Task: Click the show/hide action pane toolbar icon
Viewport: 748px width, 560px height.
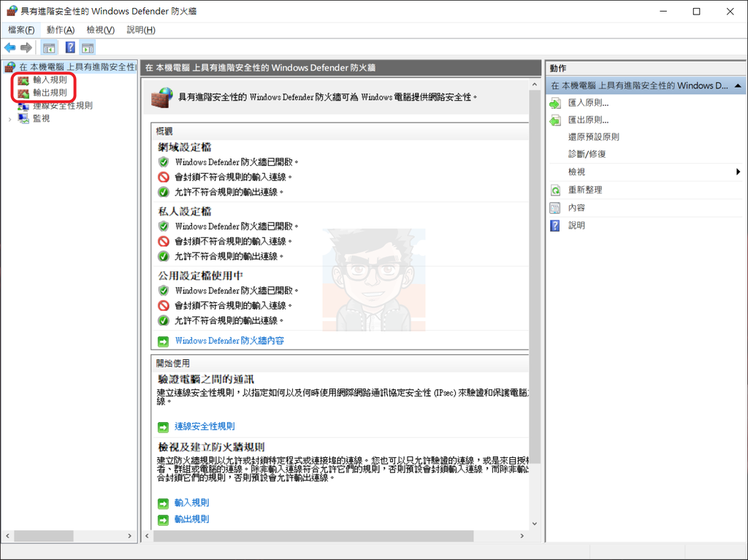Action: [x=88, y=47]
